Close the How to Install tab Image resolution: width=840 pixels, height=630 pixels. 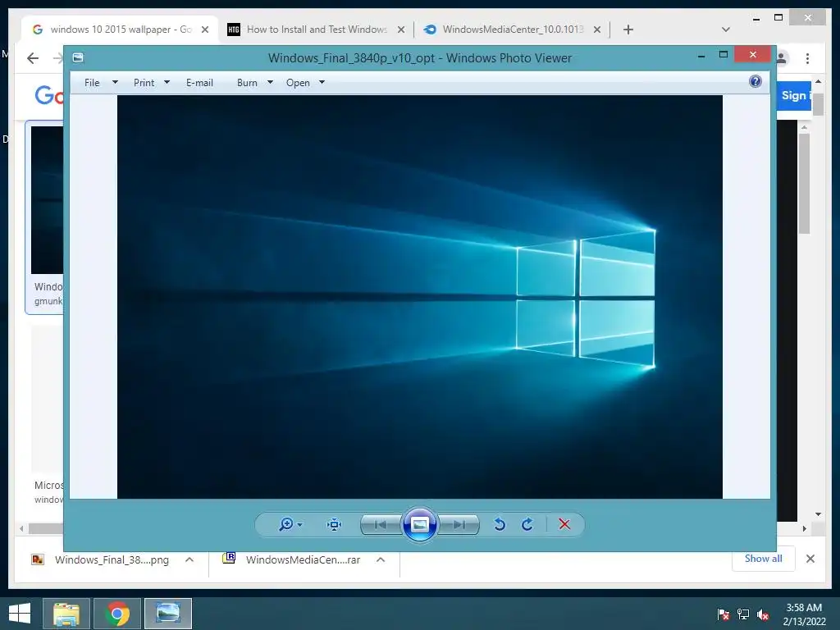coord(400,30)
